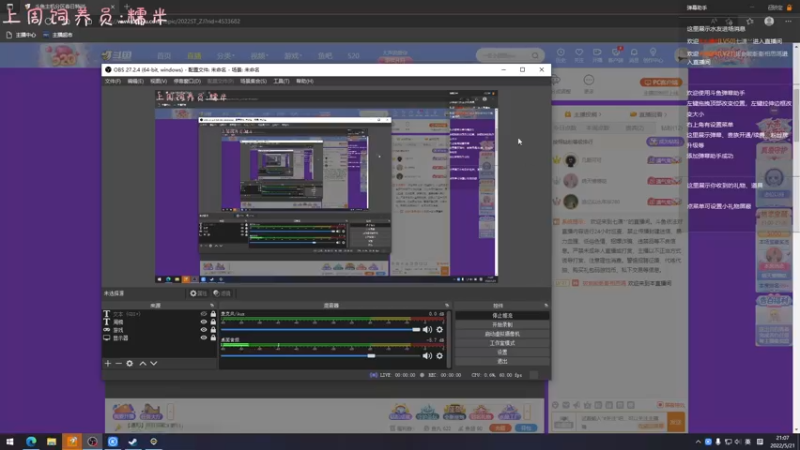The height and width of the screenshot is (450, 800).
Task: Click the chat input field on the webpage
Action: tap(621, 421)
